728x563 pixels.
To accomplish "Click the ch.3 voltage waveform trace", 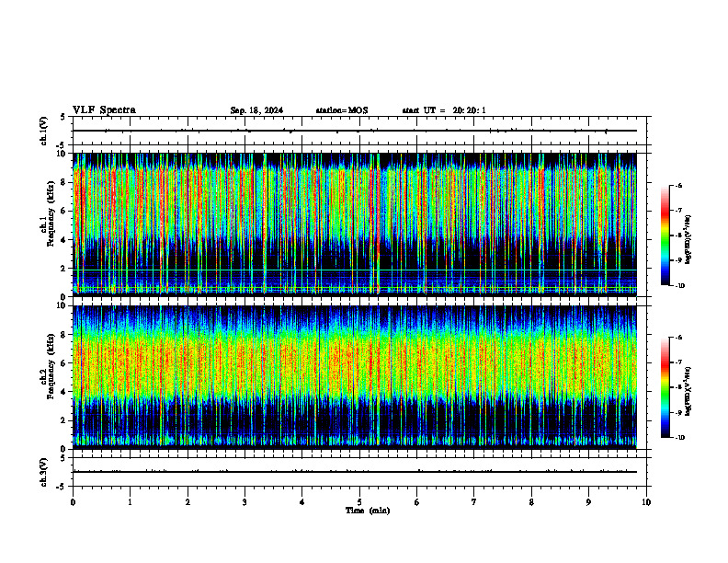I will [x=354, y=472].
